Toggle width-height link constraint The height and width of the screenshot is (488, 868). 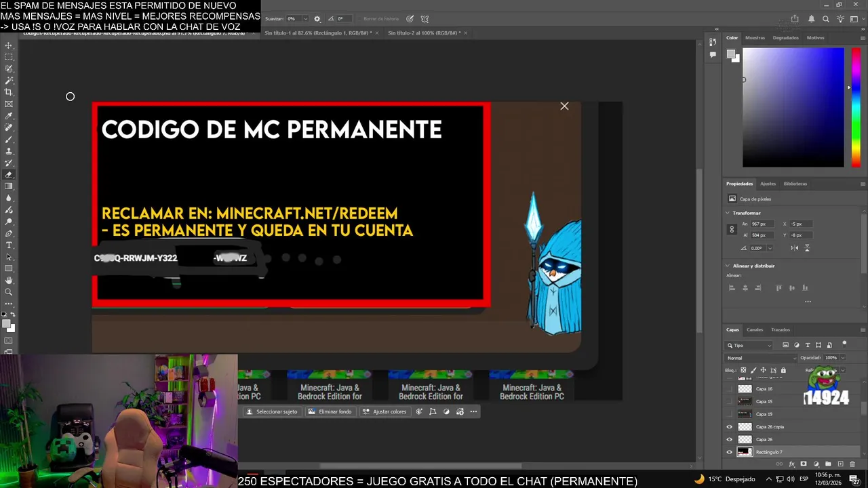tap(732, 229)
